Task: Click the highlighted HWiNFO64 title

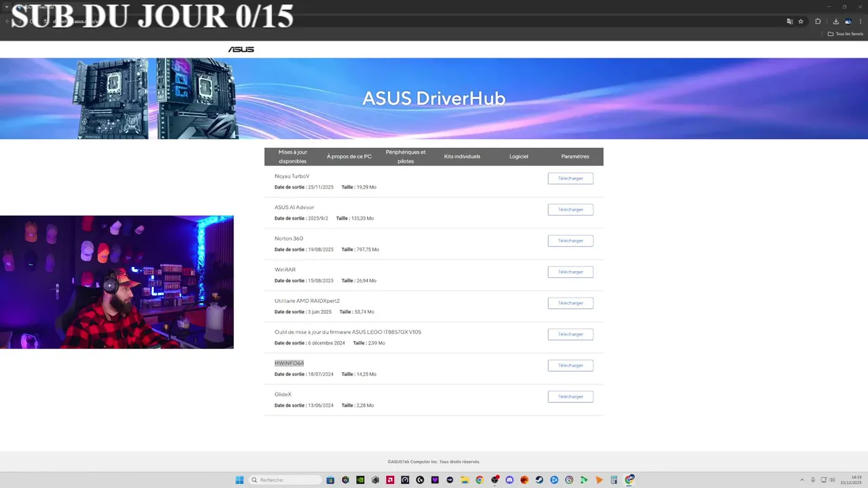Action: [x=289, y=363]
